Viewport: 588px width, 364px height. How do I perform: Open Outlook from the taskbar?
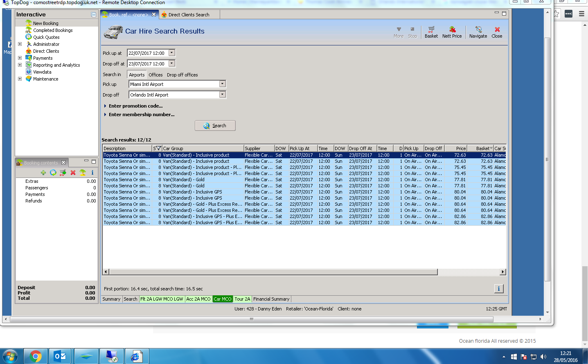click(x=60, y=357)
